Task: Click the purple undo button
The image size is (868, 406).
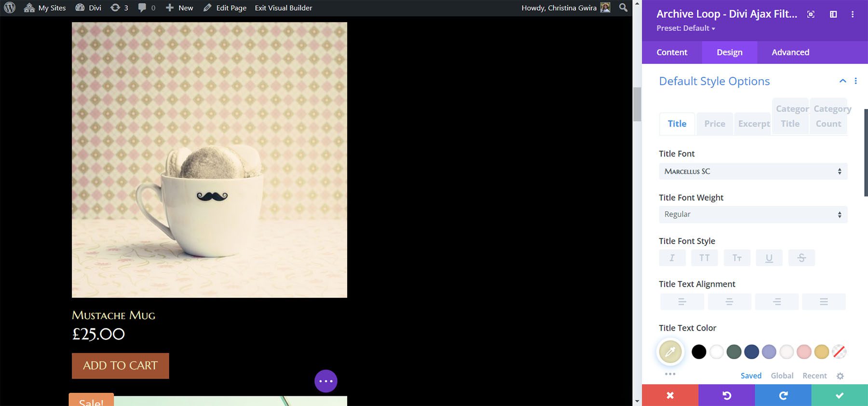Action: (727, 395)
